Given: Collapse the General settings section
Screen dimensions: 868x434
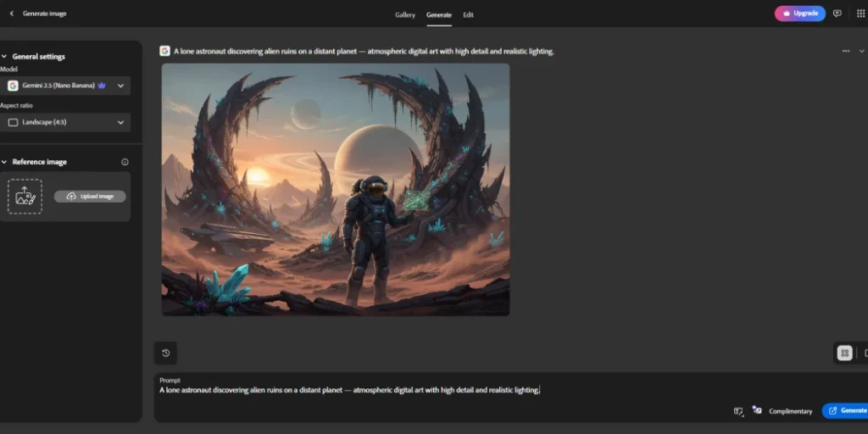Looking at the screenshot, I should [x=4, y=57].
